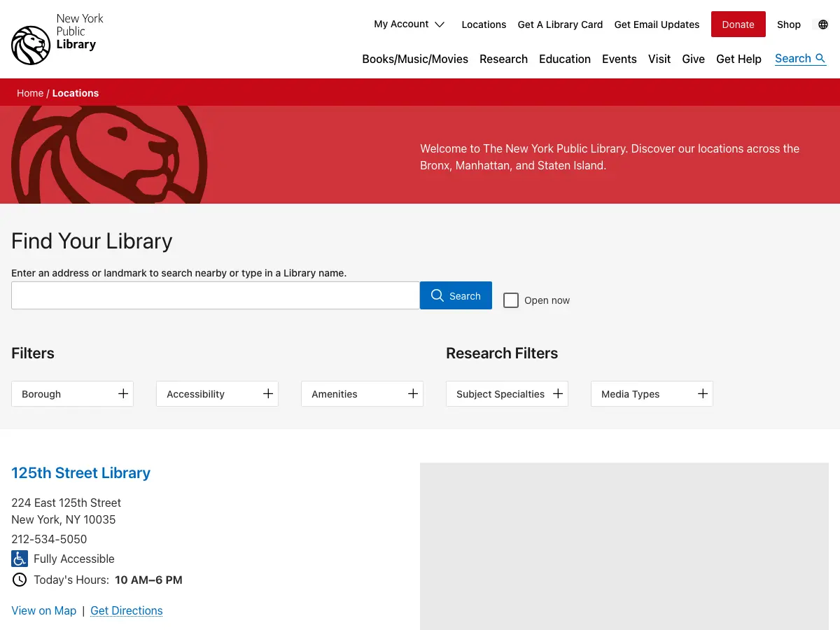Open the Education menu

[x=565, y=59]
